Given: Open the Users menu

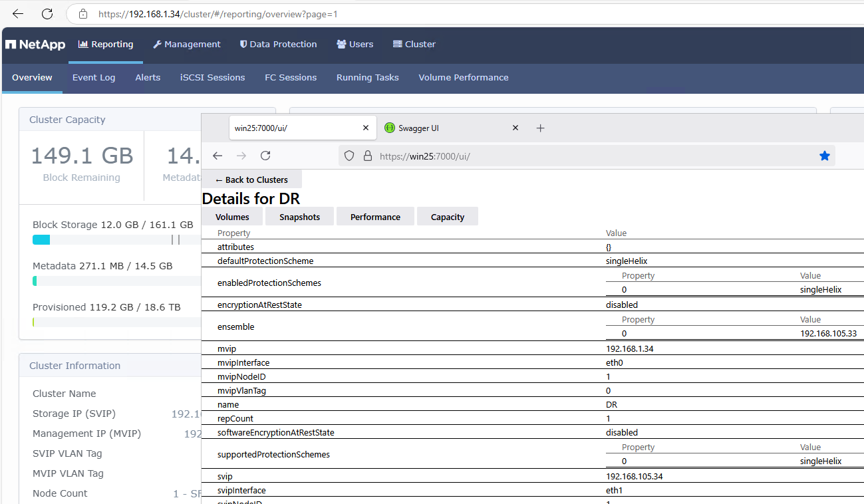Looking at the screenshot, I should 355,45.
